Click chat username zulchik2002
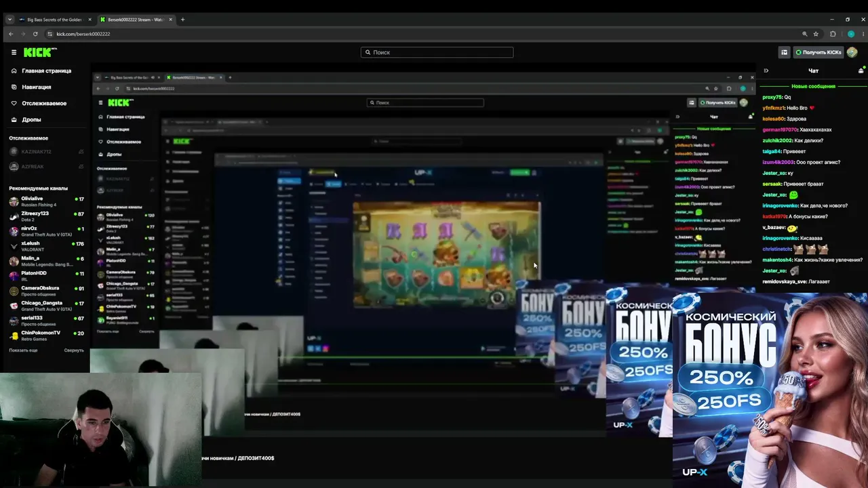Image resolution: width=868 pixels, height=488 pixels. [x=778, y=140]
